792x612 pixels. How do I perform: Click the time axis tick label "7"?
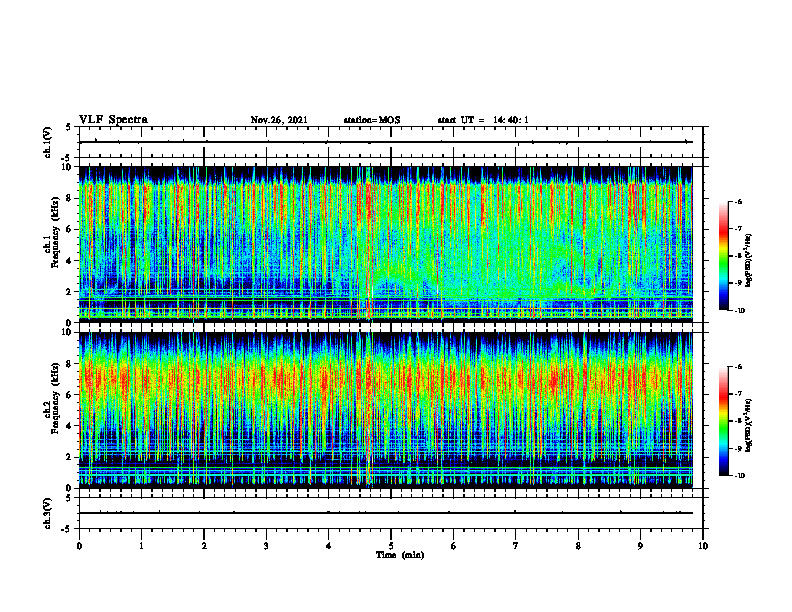(516, 546)
